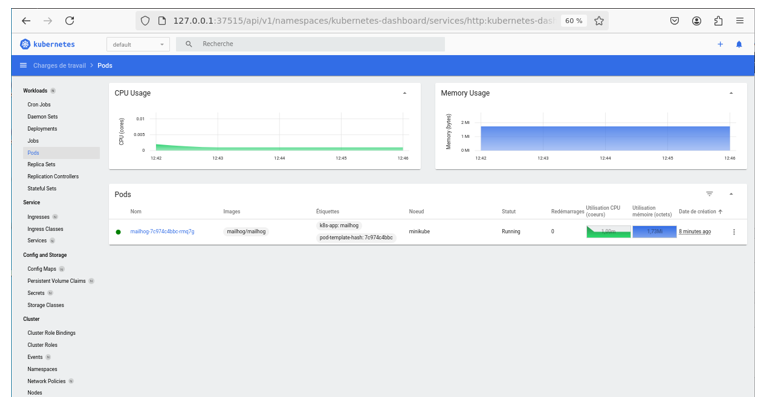Open the notifications bell
The height and width of the screenshot is (410, 782).
pyautogui.click(x=739, y=44)
